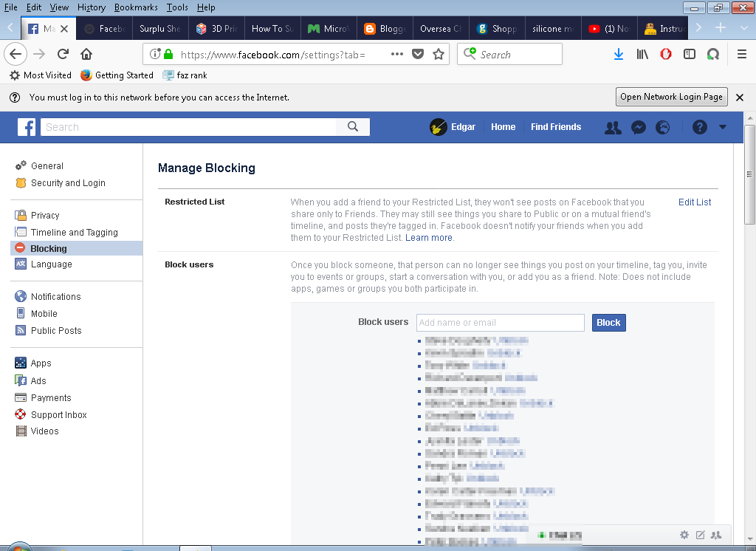Screen dimensions: 756x551
Task: Select Blocking in settings sidebar
Action: (x=76, y=248)
